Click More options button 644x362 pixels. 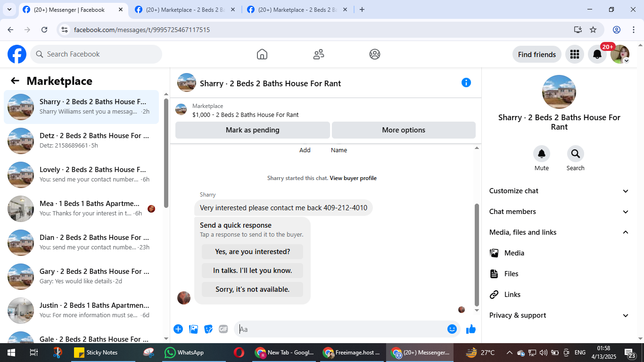point(404,130)
